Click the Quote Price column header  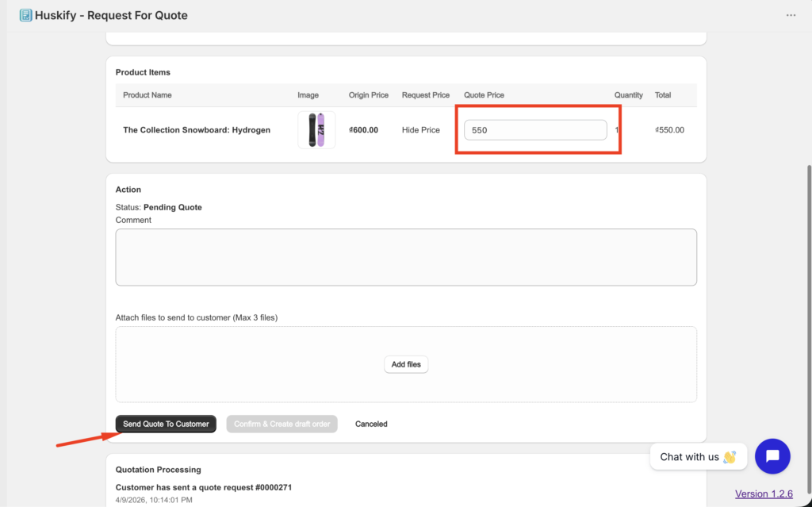pyautogui.click(x=484, y=95)
